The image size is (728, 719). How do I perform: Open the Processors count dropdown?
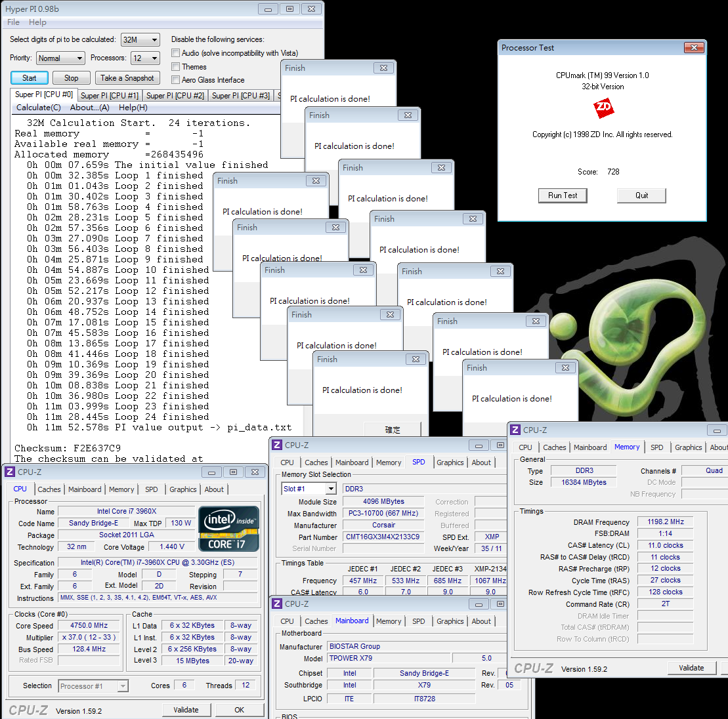pos(145,58)
